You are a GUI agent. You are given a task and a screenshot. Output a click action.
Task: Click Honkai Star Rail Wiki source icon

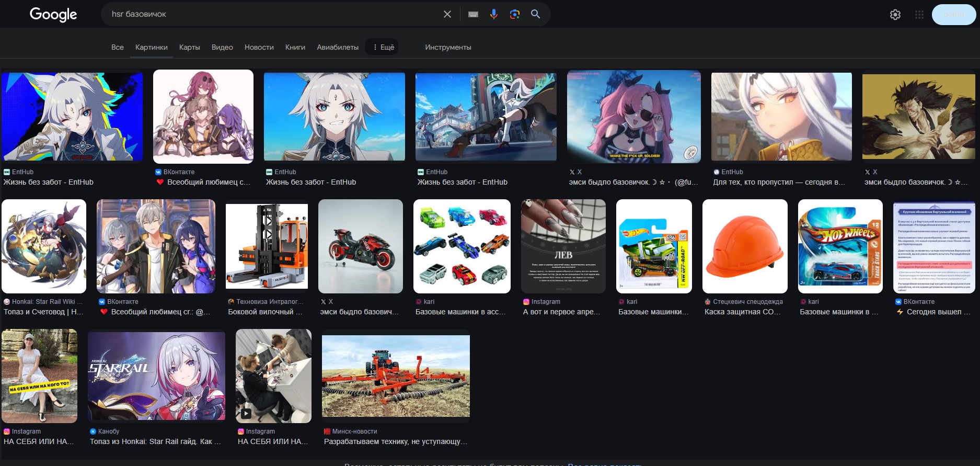[x=7, y=302]
